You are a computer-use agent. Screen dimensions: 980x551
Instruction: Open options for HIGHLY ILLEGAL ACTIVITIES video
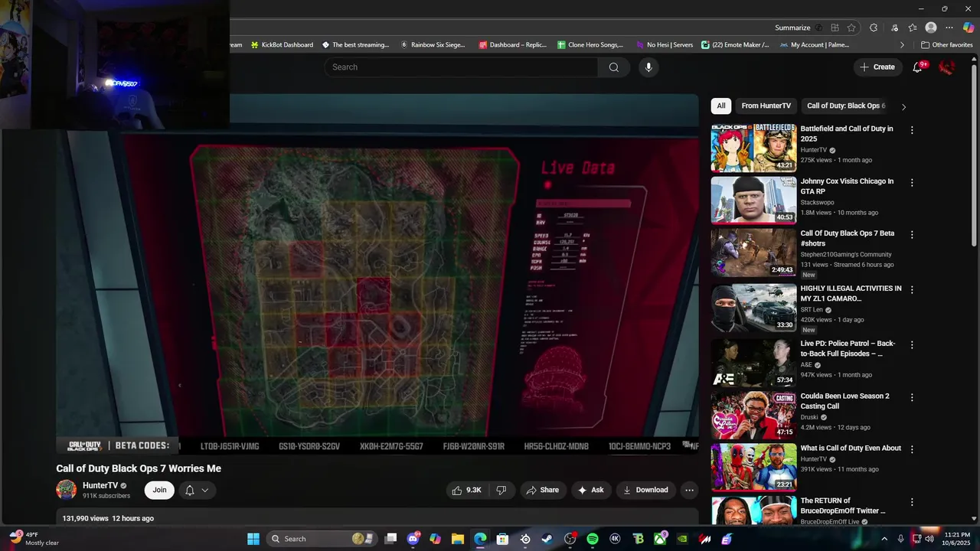912,290
